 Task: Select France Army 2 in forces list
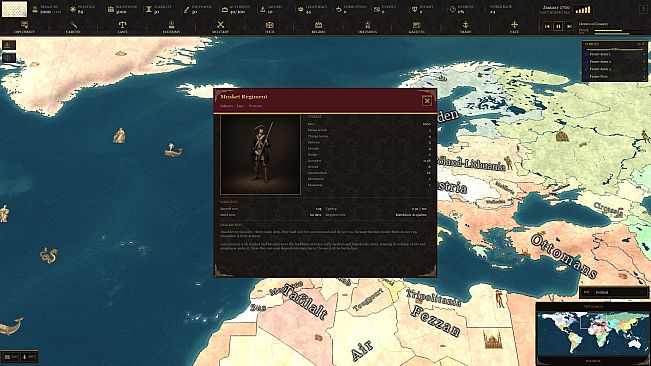point(616,61)
